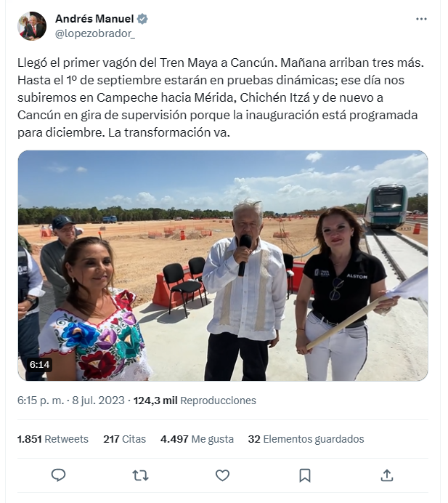Image resolution: width=448 pixels, height=503 pixels.
Task: Share the tweet via upload arrow icon
Action: (387, 475)
